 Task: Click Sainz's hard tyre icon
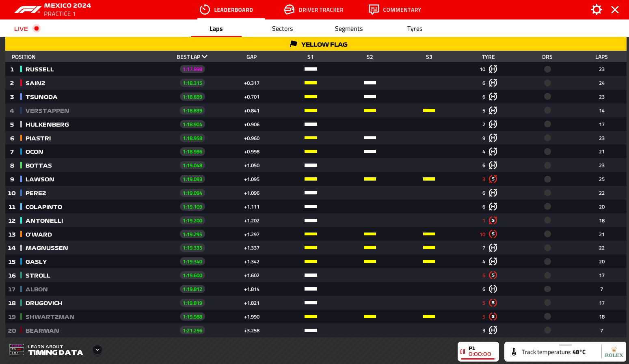[x=493, y=83]
